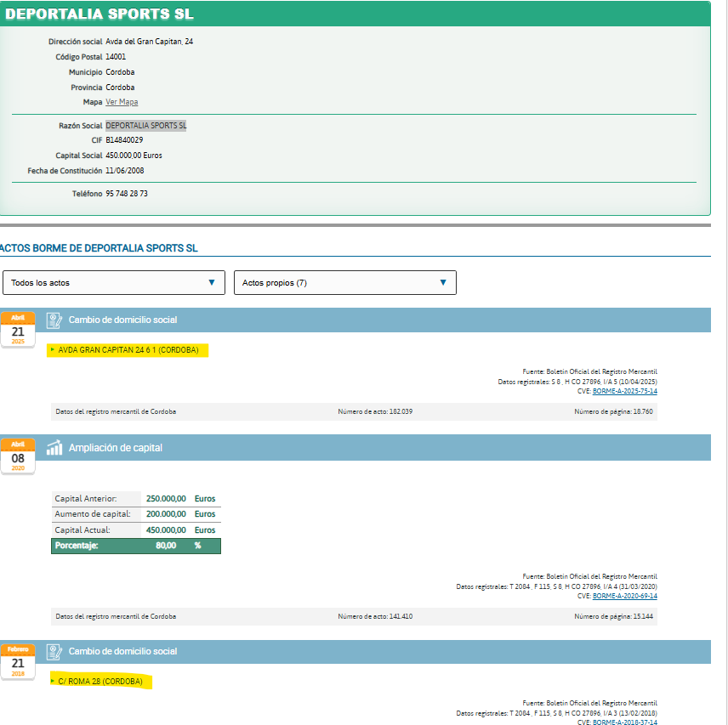Open the Actos propios (7) dropdown
Image resolution: width=728 pixels, height=725 pixels.
[x=345, y=282]
